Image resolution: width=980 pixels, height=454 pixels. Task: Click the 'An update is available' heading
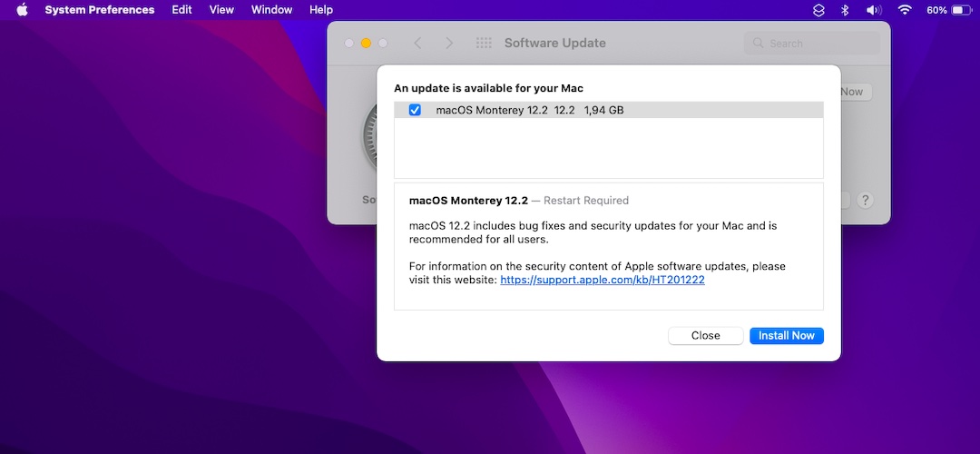(488, 89)
